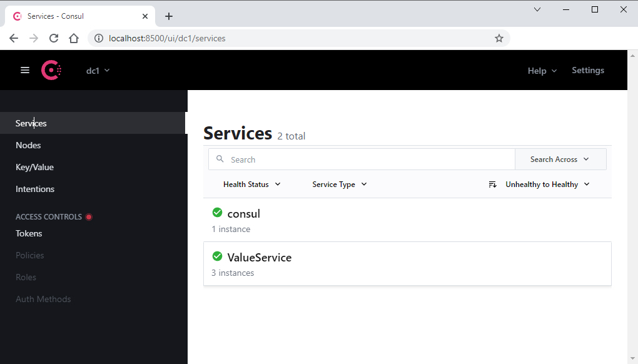The width and height of the screenshot is (638, 364).
Task: Open the tab search chevron in title bar
Action: (537, 9)
